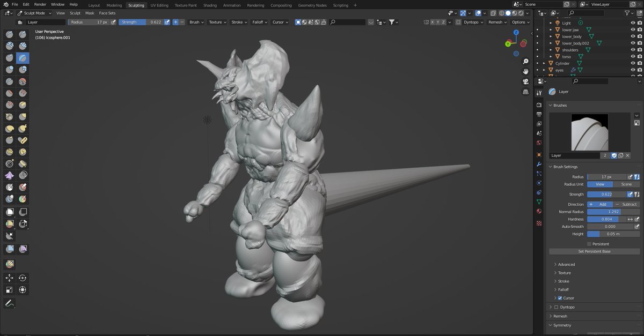Click the pan hand viewport gizmo
This screenshot has height=336, width=644.
pyautogui.click(x=525, y=71)
